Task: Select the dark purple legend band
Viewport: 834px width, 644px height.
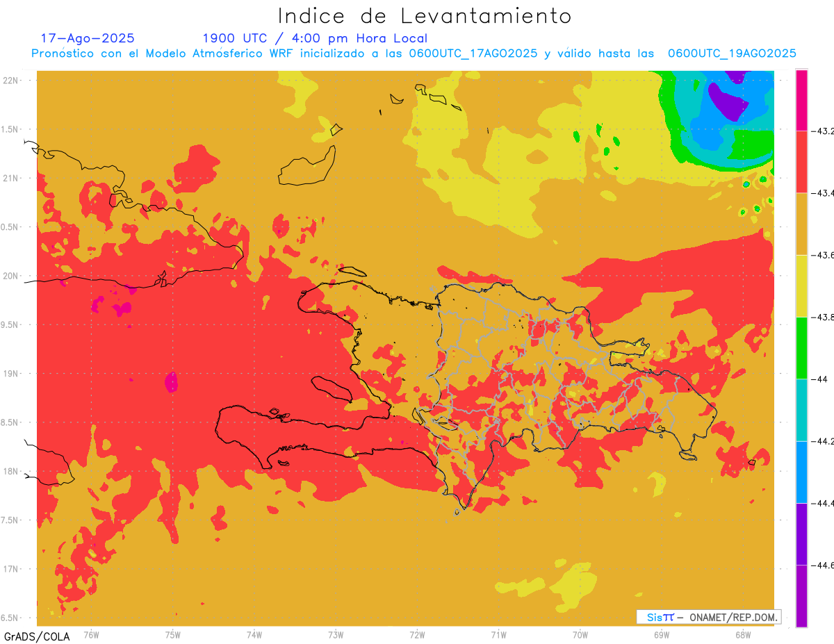Action: point(801,534)
